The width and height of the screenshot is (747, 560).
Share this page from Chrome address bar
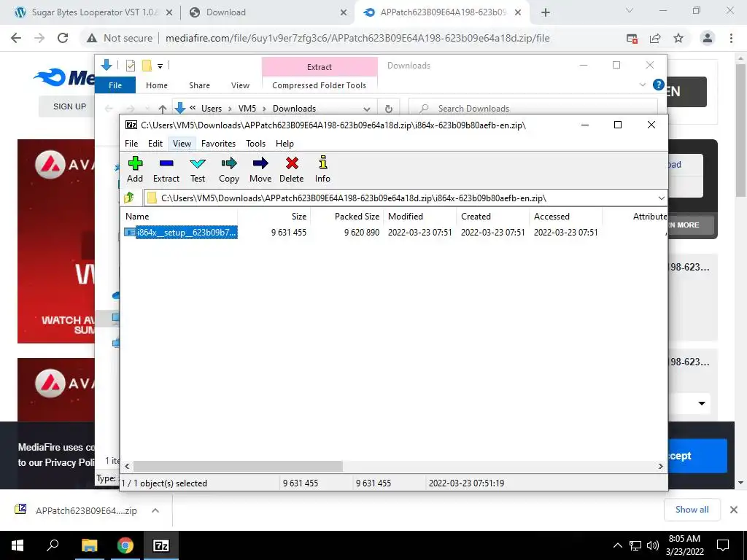coord(655,38)
